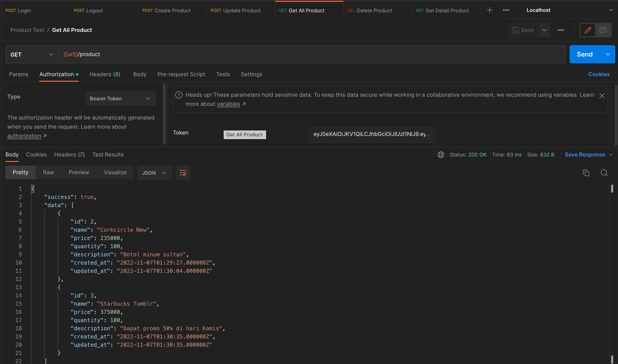The image size is (618, 364).
Task: Switch response view to Preview
Action: (79, 172)
